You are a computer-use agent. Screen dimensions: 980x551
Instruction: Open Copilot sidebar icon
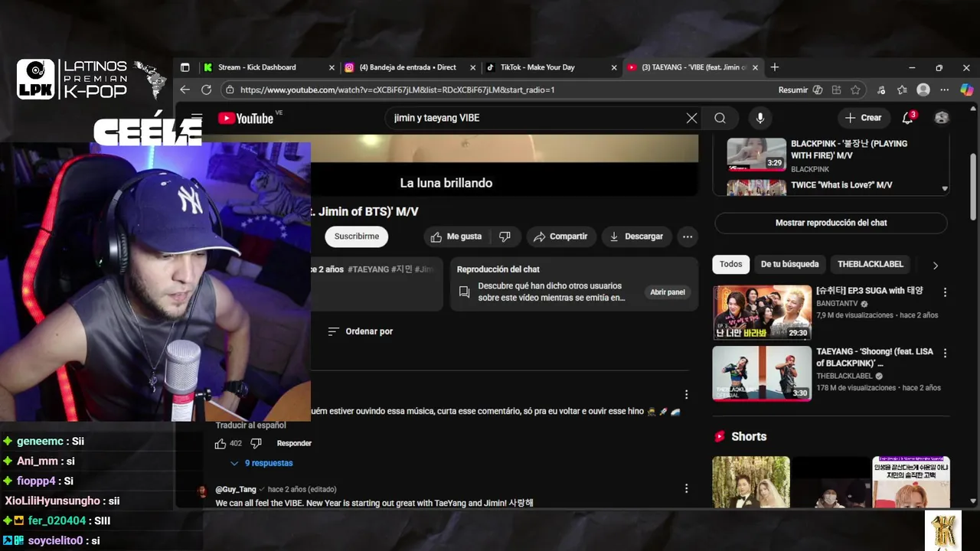[967, 90]
